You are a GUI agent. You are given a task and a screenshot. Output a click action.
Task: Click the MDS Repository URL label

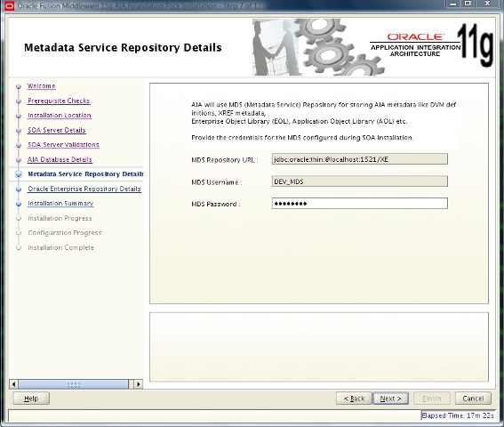tap(224, 160)
